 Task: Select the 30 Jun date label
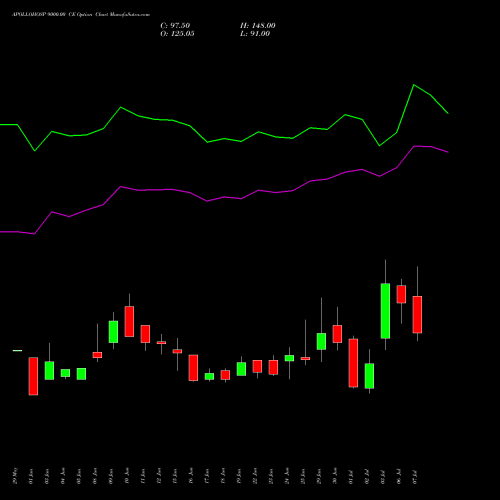[x=335, y=476]
